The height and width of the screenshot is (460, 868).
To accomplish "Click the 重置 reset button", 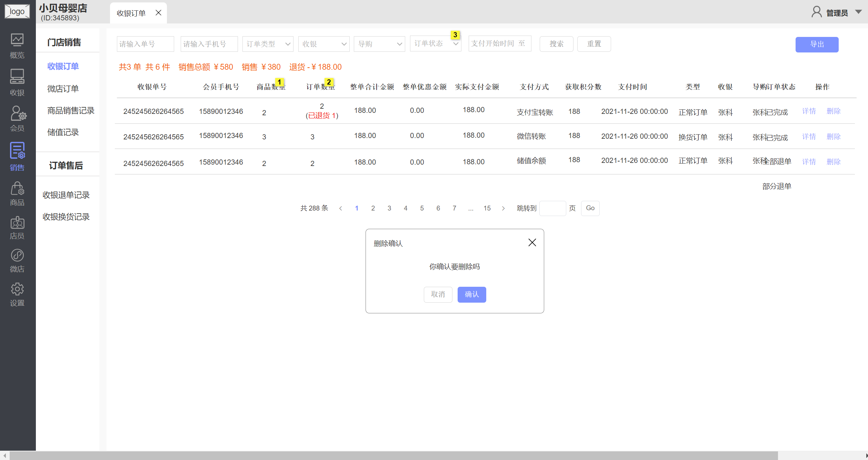I will (594, 44).
